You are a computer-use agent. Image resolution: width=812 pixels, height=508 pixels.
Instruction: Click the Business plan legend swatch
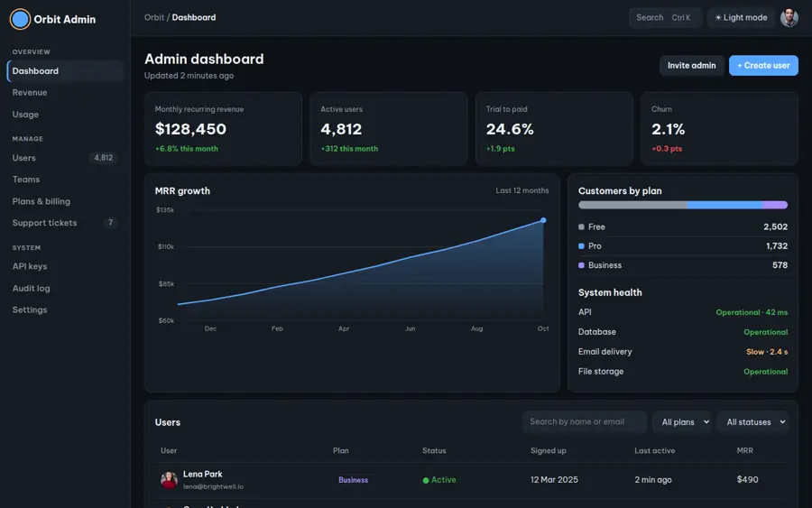(x=581, y=265)
